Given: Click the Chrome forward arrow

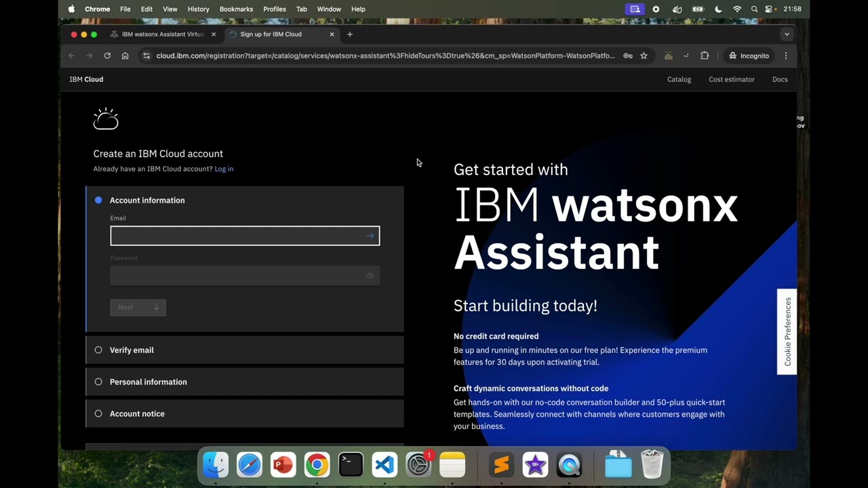Looking at the screenshot, I should 90,56.
